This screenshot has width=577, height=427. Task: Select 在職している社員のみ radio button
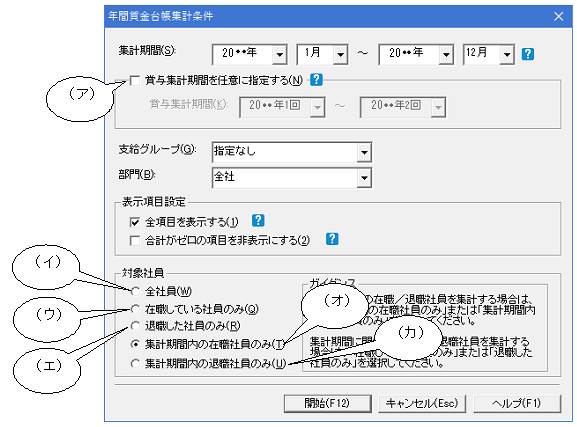point(135,309)
